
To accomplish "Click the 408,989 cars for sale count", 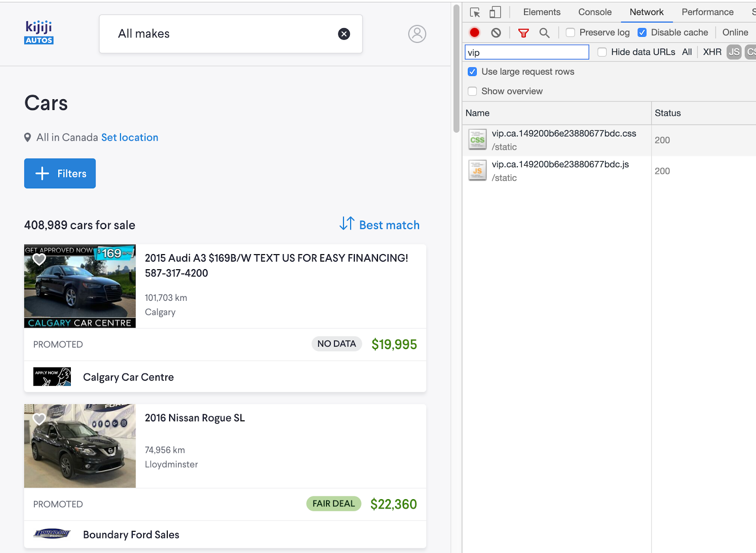I will point(80,225).
